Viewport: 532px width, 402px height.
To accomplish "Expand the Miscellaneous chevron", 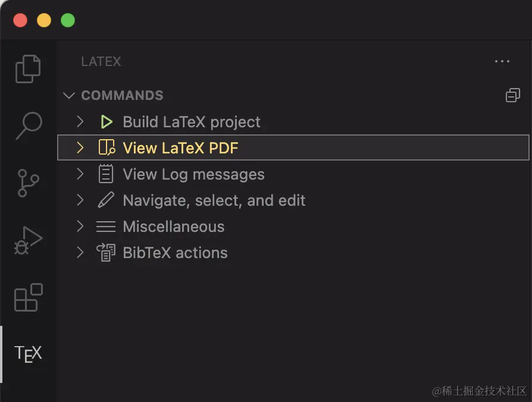I will click(x=80, y=227).
